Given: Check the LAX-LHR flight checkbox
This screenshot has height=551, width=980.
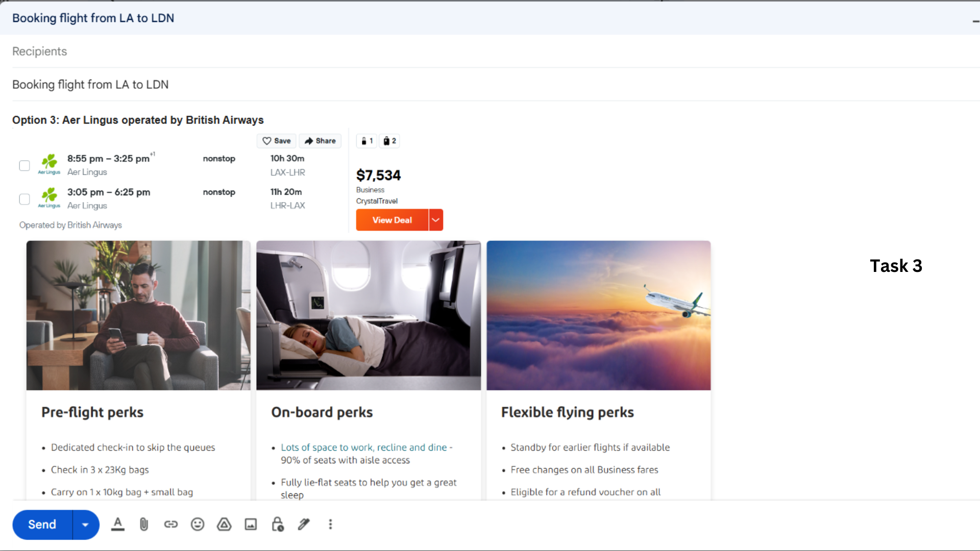Looking at the screenshot, I should (x=24, y=165).
